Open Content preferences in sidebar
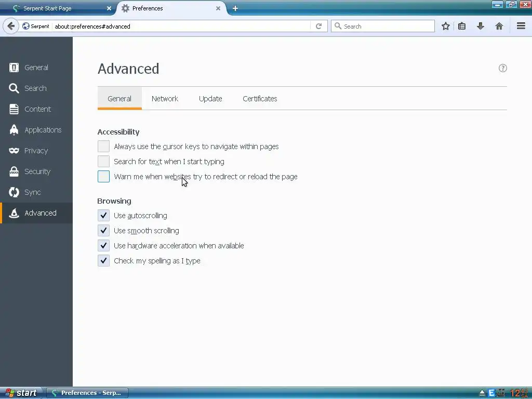Image resolution: width=532 pixels, height=399 pixels. coord(36,109)
